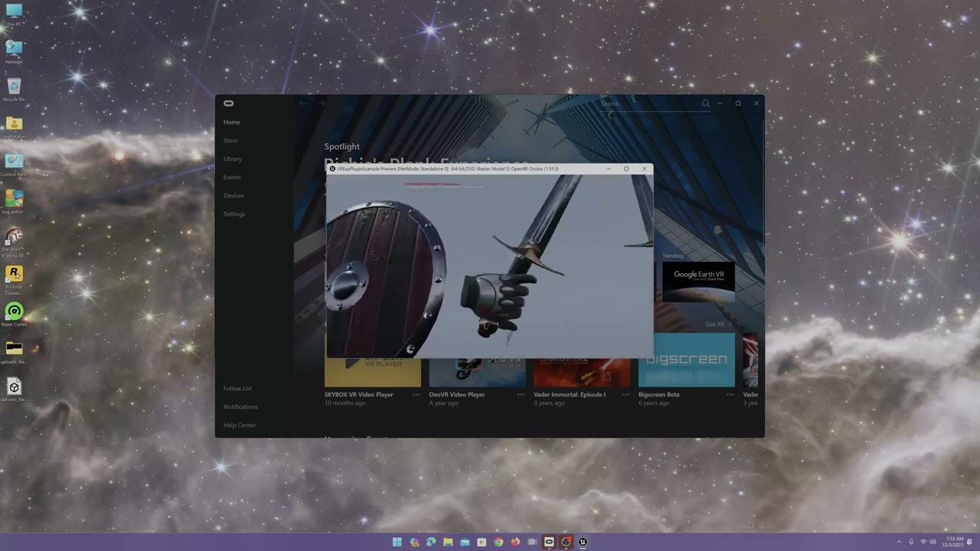
Task: Minimize the VRExpPluginExample Preview window
Action: coord(609,169)
